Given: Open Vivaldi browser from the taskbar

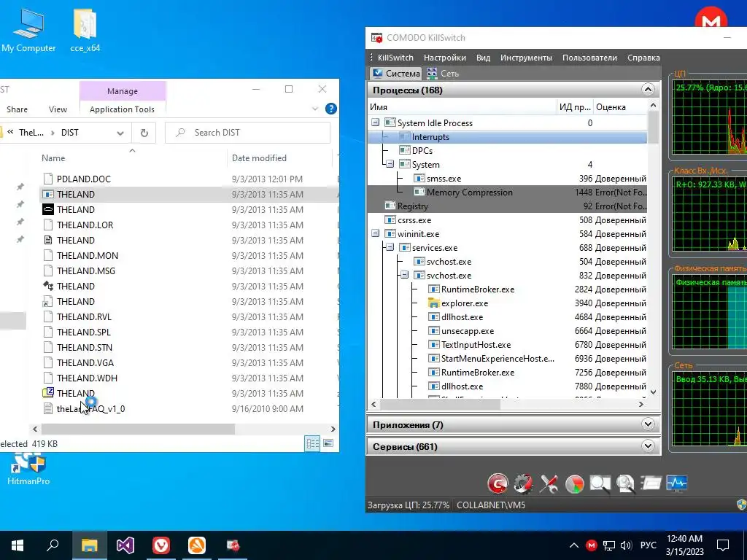Looking at the screenshot, I should pos(161,545).
